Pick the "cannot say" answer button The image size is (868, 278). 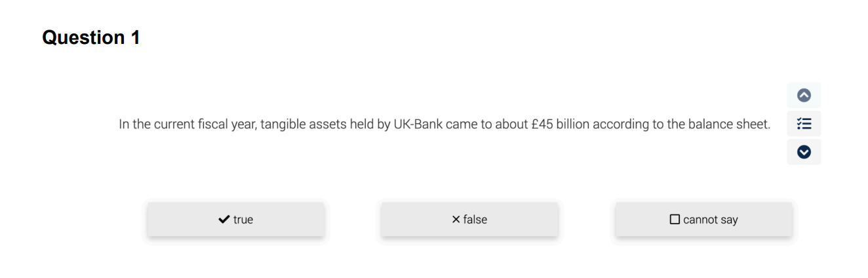pos(703,219)
